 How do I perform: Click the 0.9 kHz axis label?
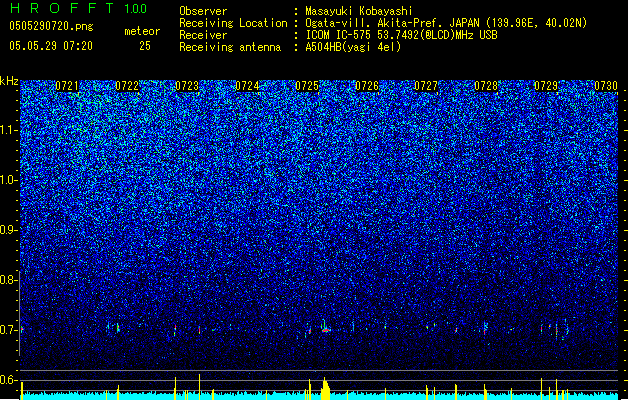9,230
